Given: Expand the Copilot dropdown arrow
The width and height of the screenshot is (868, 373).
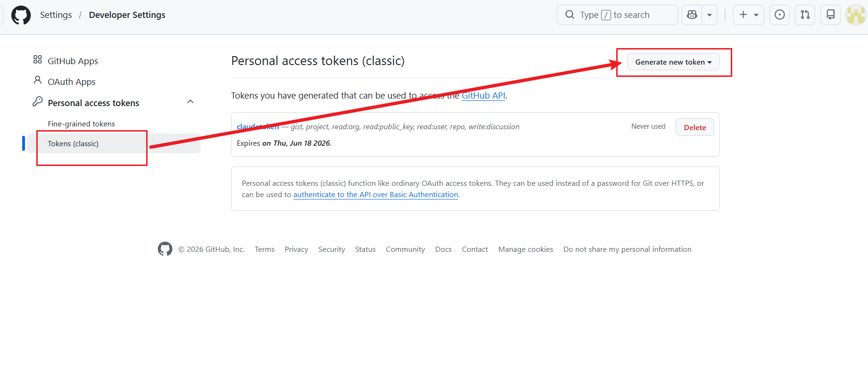Looking at the screenshot, I should [710, 15].
